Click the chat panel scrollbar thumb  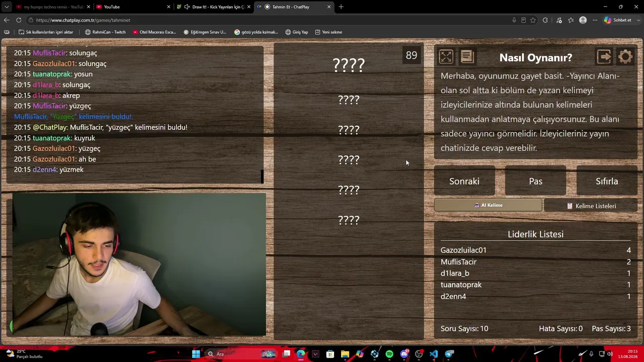pos(262,176)
